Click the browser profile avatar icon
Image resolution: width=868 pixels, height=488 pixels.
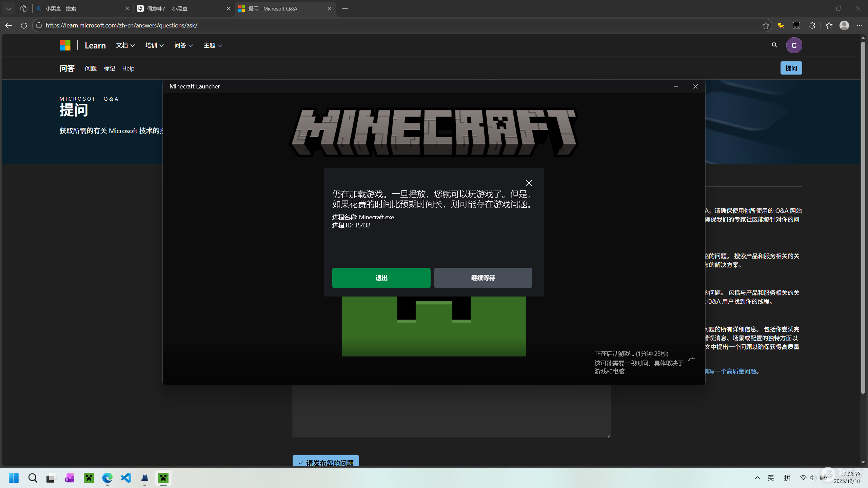pyautogui.click(x=844, y=25)
